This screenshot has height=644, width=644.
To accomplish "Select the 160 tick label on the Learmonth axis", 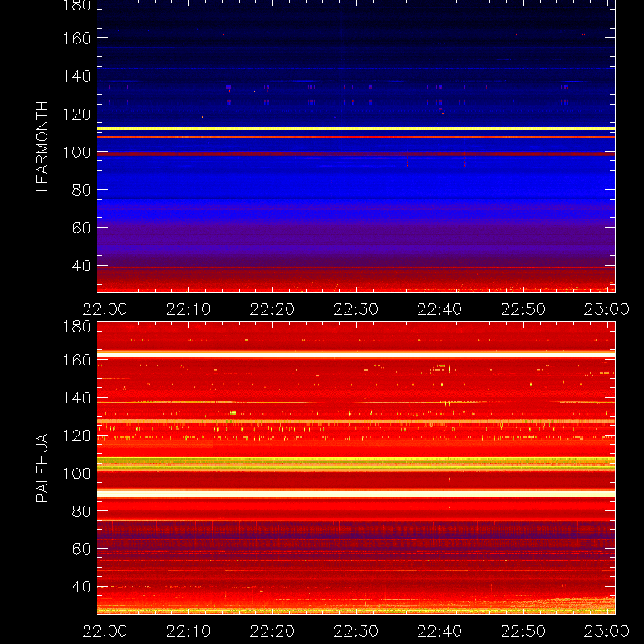I will tap(76, 39).
